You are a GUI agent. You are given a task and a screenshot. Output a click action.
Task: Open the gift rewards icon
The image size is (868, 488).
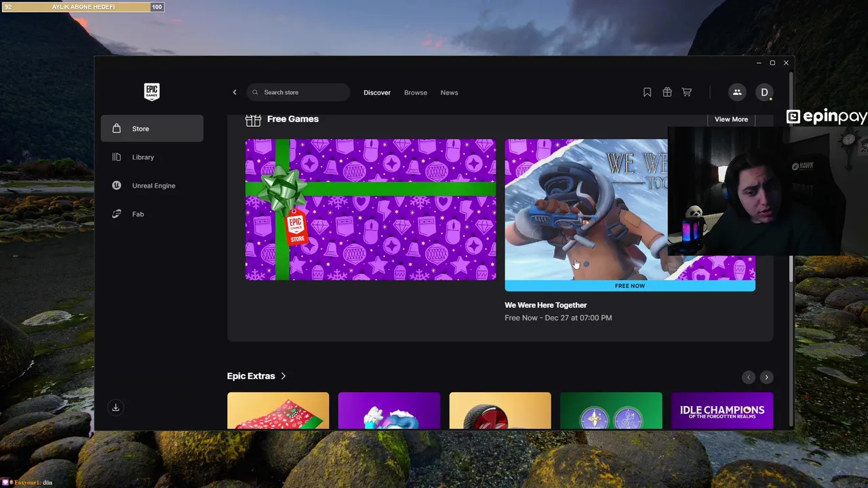[x=667, y=92]
